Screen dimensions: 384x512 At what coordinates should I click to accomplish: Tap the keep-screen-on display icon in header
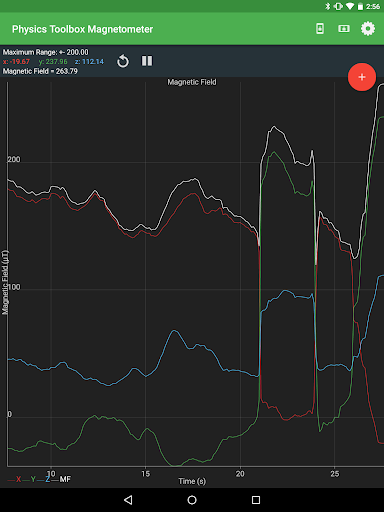[344, 29]
